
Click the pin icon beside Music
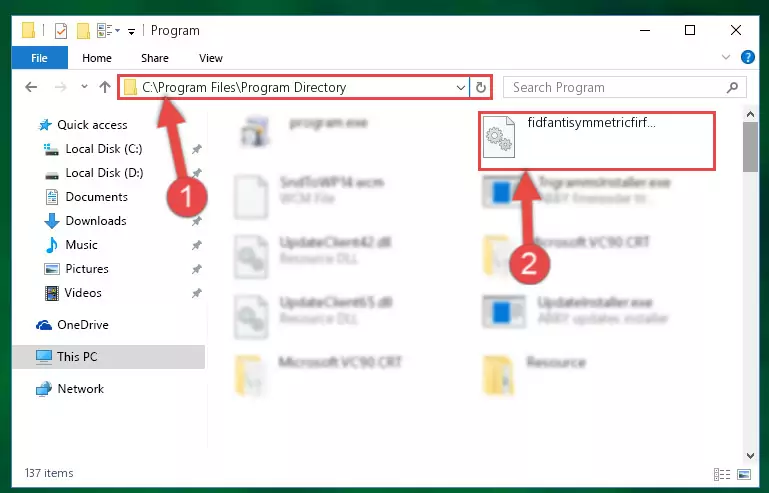(197, 245)
